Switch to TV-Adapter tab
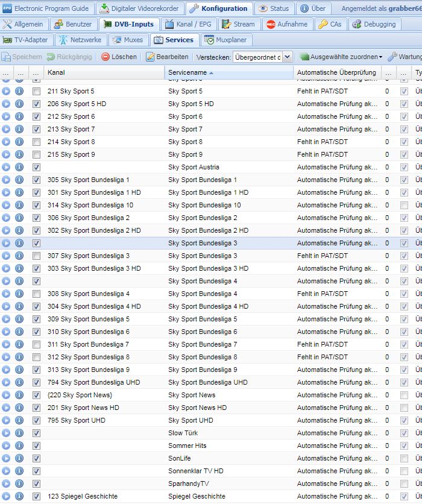This screenshot has width=422, height=504. 26,40
